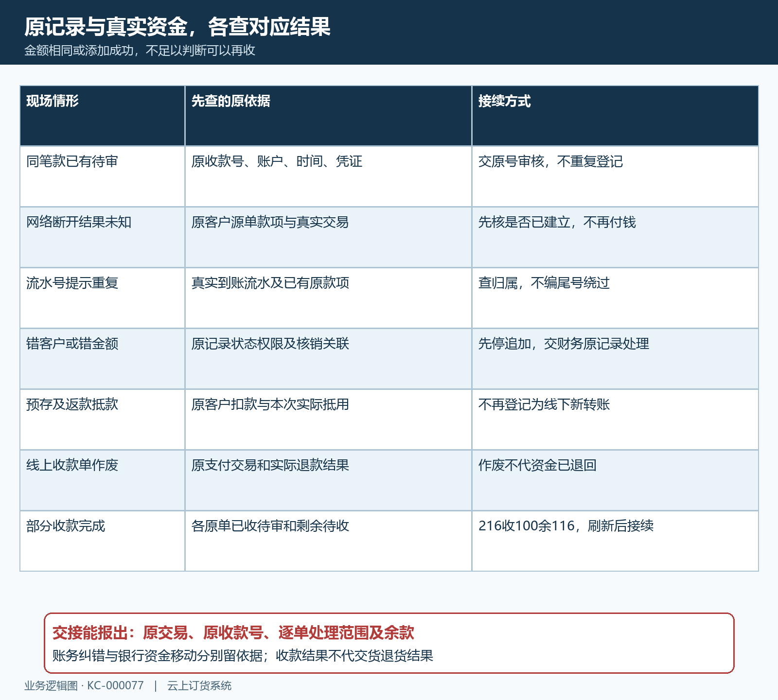778x700 pixels.
Task: Select cell 原客户源单款项与真实交易
Action: click(328, 237)
